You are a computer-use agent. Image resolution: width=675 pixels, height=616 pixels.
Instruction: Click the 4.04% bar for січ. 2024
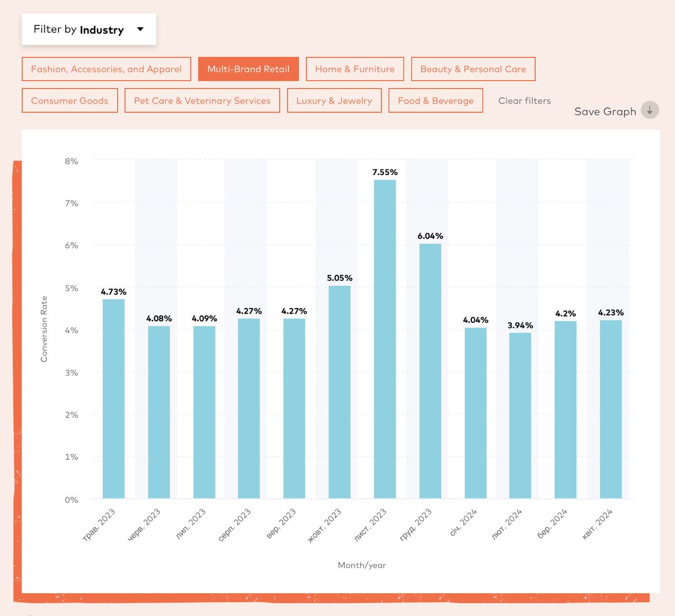(x=476, y=413)
